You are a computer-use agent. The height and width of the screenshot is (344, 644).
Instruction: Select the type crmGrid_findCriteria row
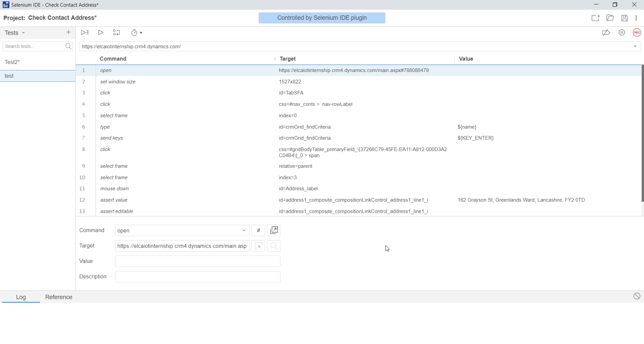359,127
